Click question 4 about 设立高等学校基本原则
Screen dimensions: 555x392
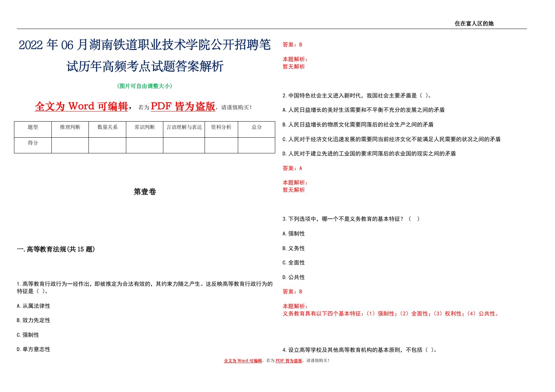point(360,350)
